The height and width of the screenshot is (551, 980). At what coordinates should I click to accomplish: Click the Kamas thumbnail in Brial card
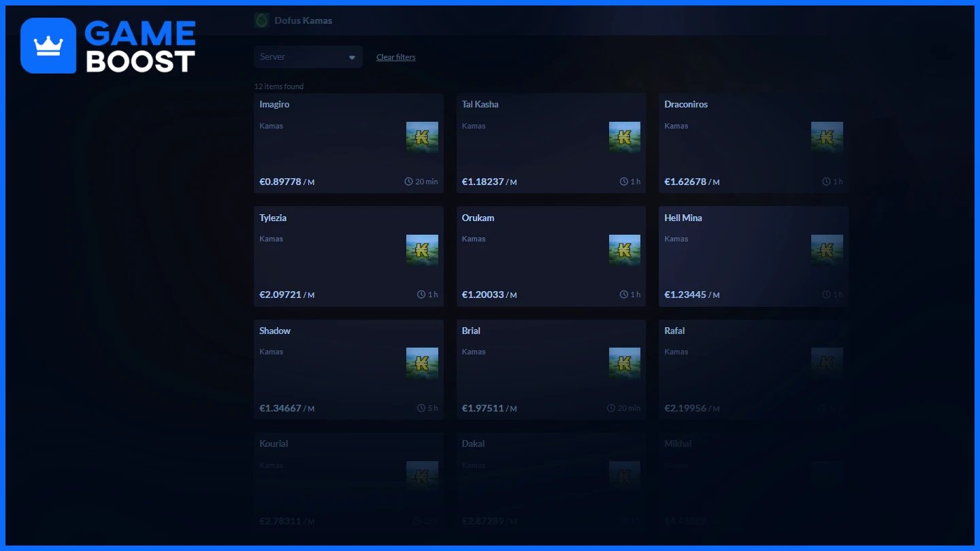pos(625,363)
